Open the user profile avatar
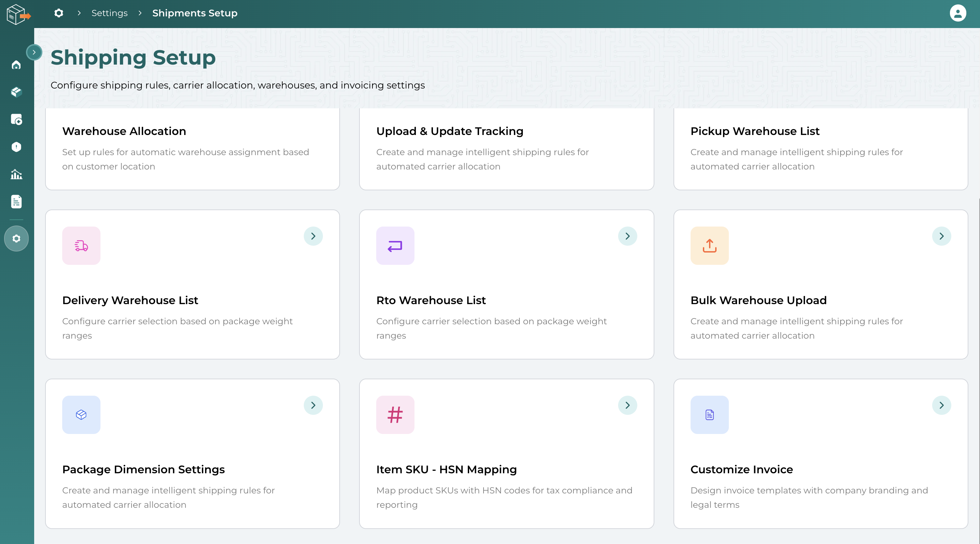 coord(957,13)
